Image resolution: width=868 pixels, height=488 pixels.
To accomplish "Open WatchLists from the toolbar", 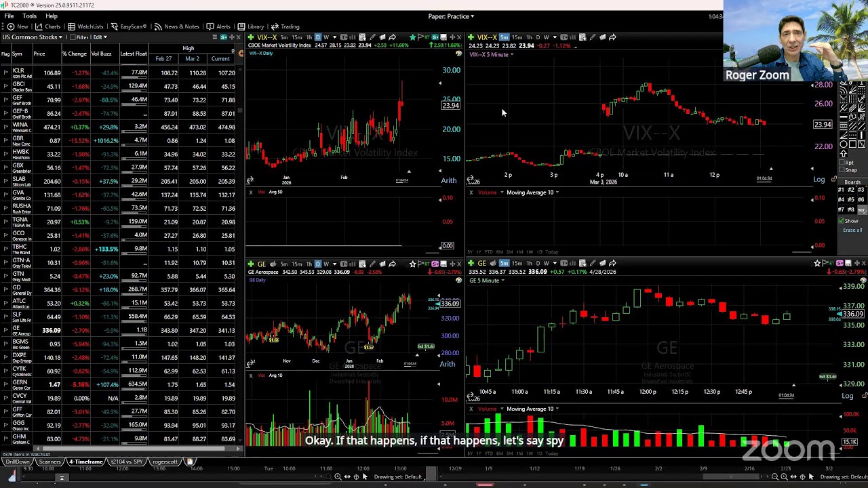I will point(85,26).
